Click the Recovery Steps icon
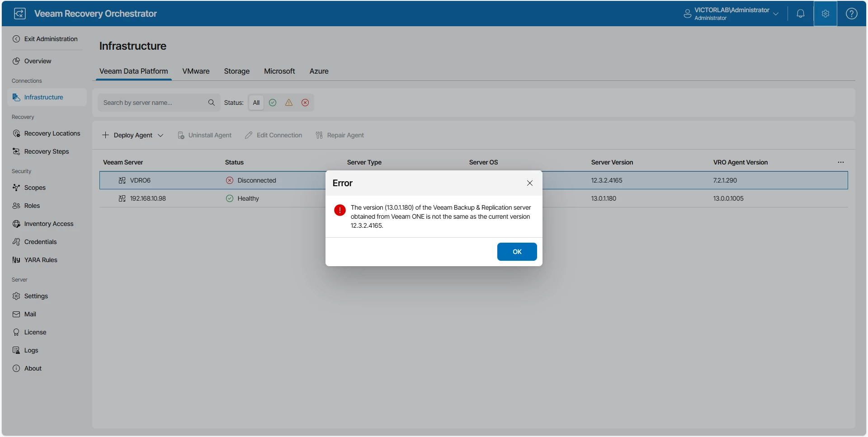 [x=16, y=151]
